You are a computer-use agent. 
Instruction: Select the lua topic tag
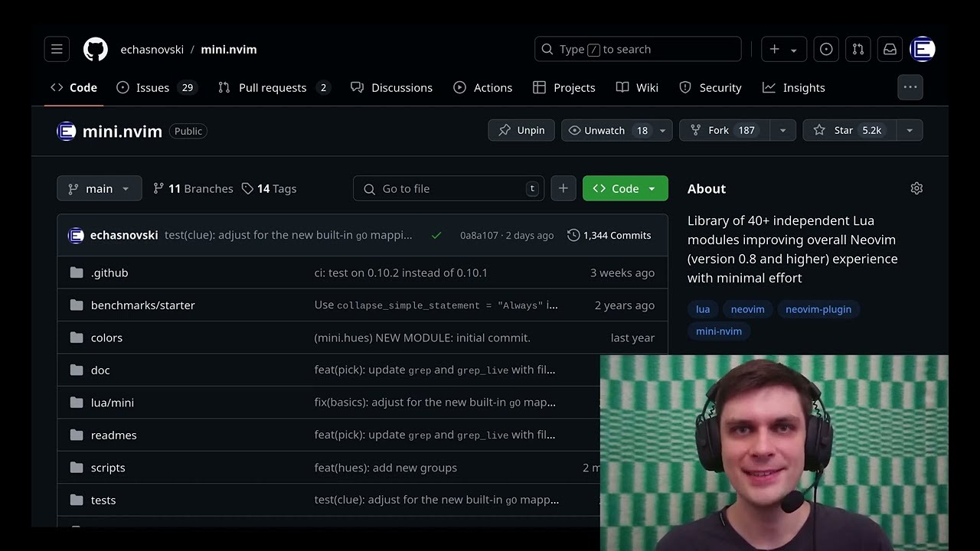[x=703, y=309]
